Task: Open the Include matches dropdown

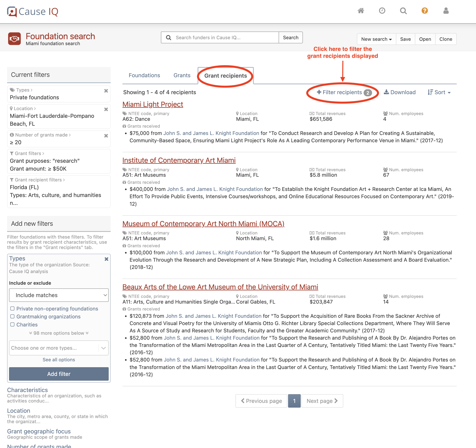Action: coord(59,295)
